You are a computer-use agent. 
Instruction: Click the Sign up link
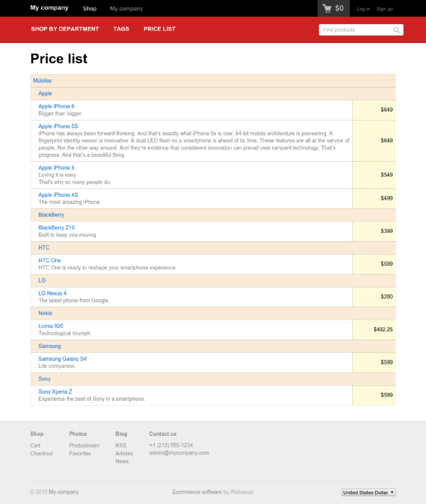(384, 9)
